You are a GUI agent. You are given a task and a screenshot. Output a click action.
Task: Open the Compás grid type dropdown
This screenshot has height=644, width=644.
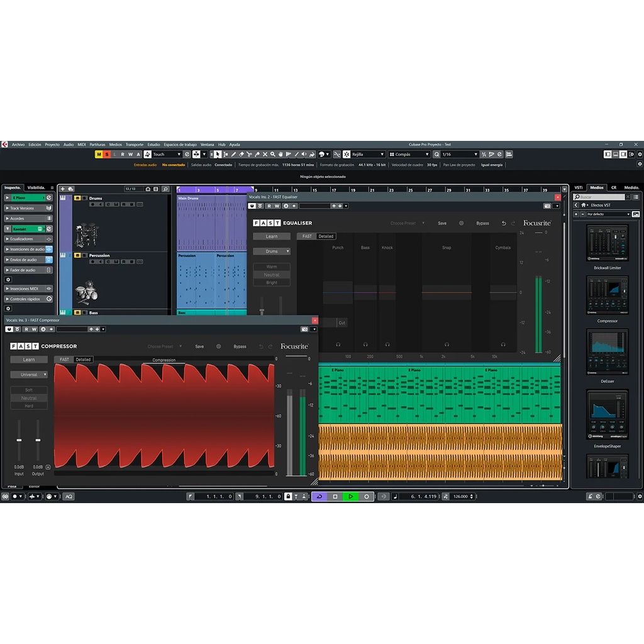[x=409, y=155]
